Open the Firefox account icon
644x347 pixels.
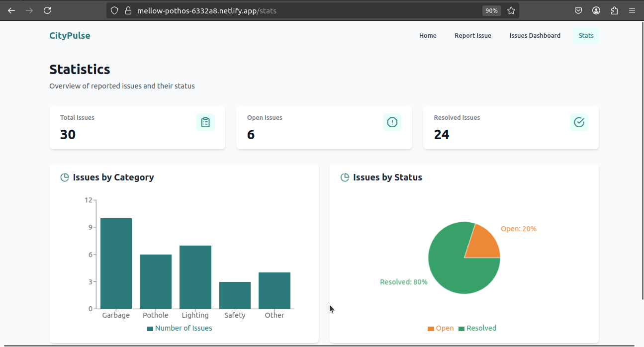[x=596, y=10]
